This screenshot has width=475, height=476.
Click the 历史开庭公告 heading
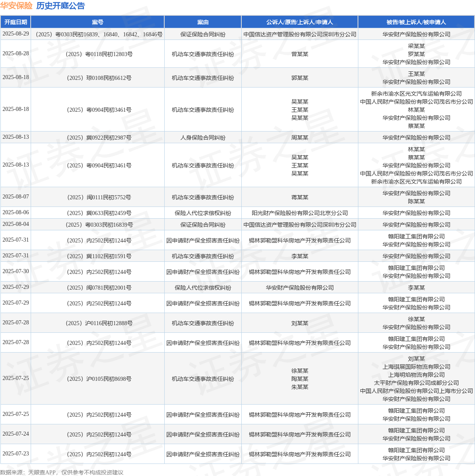(x=61, y=6)
